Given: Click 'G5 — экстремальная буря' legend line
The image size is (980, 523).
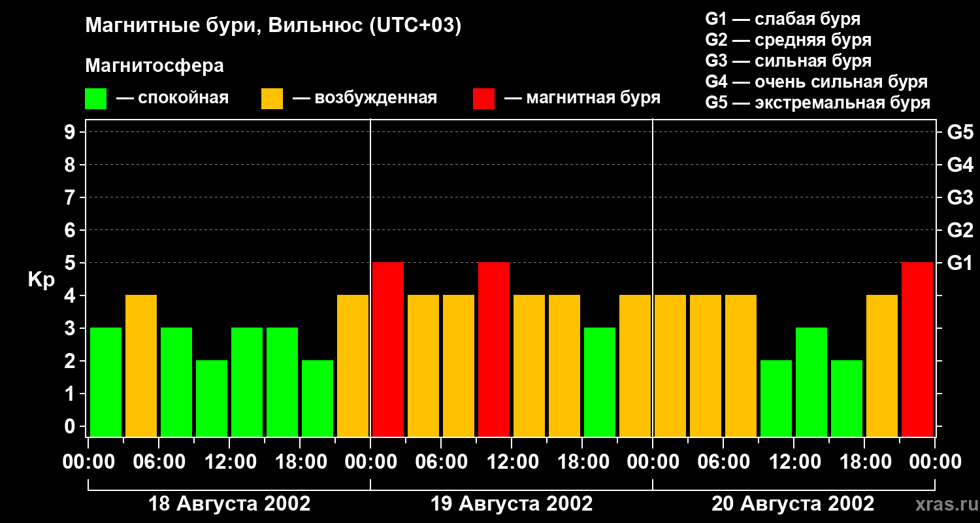Looking at the screenshot, I should [x=817, y=103].
